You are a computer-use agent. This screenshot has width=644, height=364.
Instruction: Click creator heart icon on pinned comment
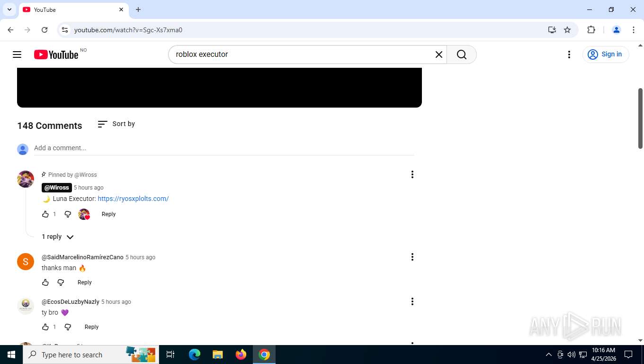pyautogui.click(x=84, y=214)
